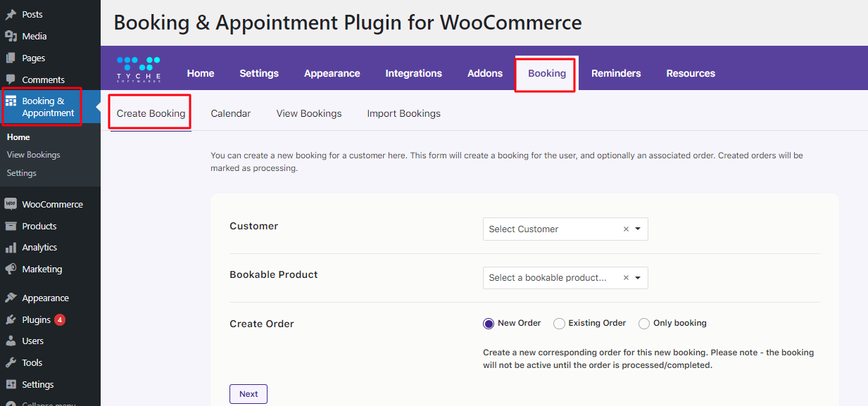Clear the Select Customer field with the x
The image size is (868, 406).
click(626, 229)
